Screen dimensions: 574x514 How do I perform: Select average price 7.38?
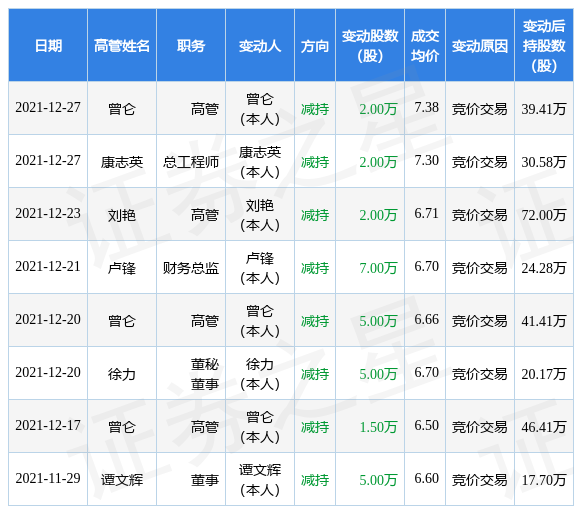click(x=426, y=107)
